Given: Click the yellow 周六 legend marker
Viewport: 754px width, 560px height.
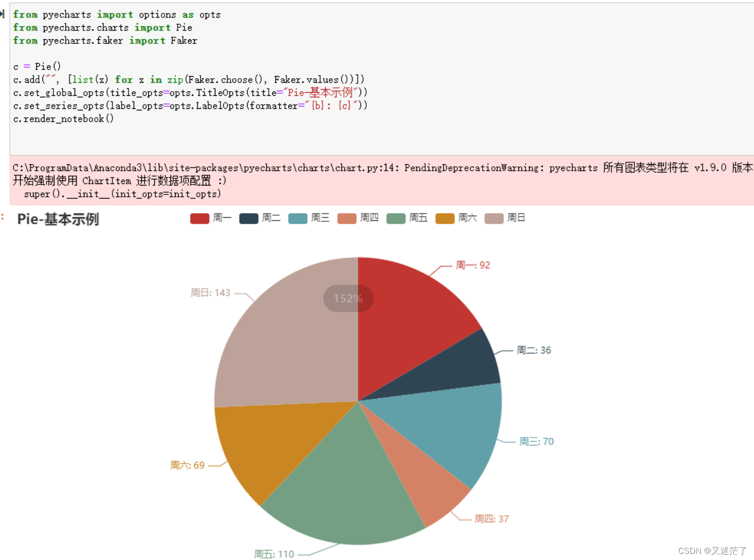Looking at the screenshot, I should coord(444,218).
